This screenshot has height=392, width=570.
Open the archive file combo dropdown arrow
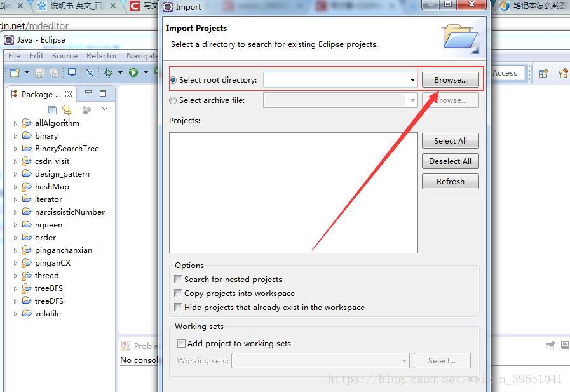(x=412, y=100)
